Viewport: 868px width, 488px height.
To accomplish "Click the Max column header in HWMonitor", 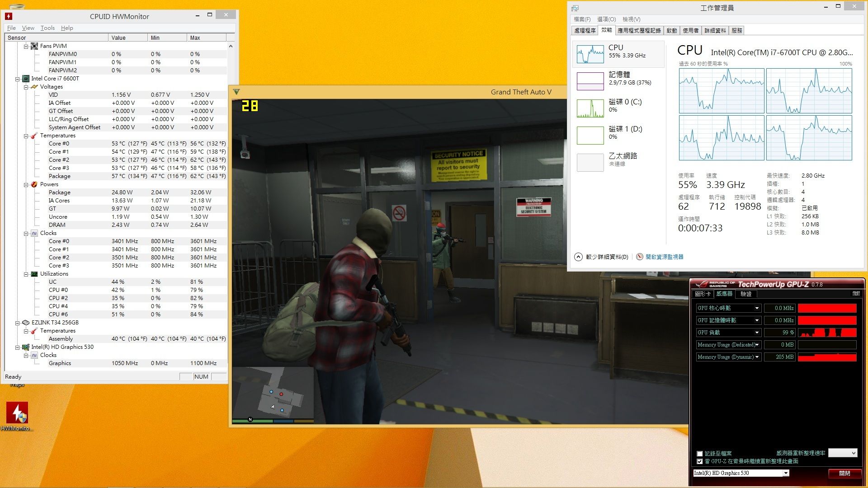I will (x=206, y=38).
